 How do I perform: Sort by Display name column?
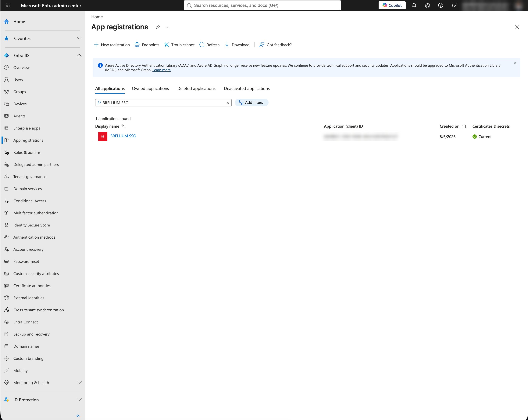point(111,126)
